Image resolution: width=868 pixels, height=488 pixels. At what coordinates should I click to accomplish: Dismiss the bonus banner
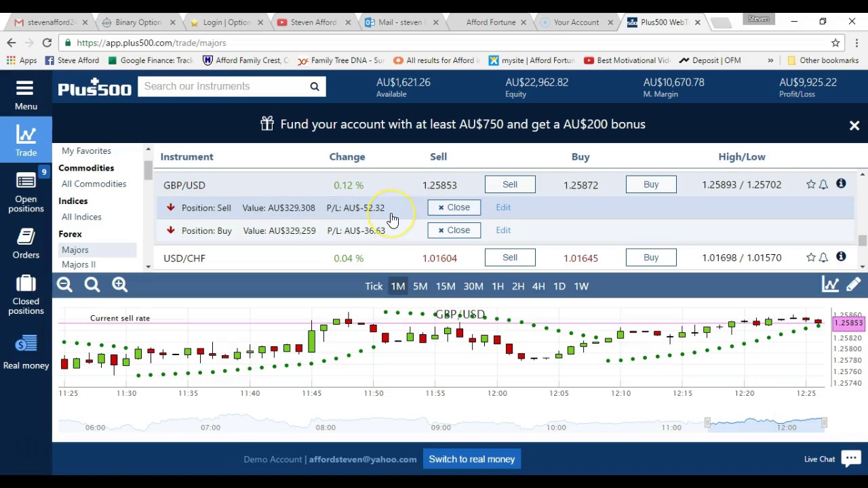854,125
